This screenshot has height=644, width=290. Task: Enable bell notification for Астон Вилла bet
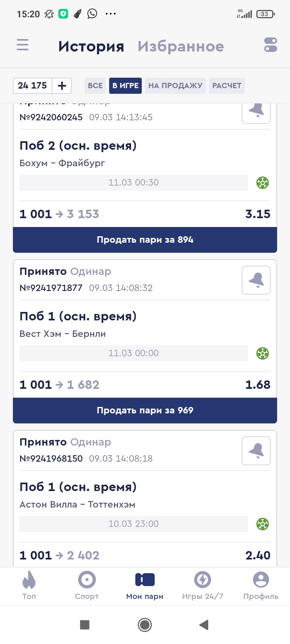tap(256, 451)
